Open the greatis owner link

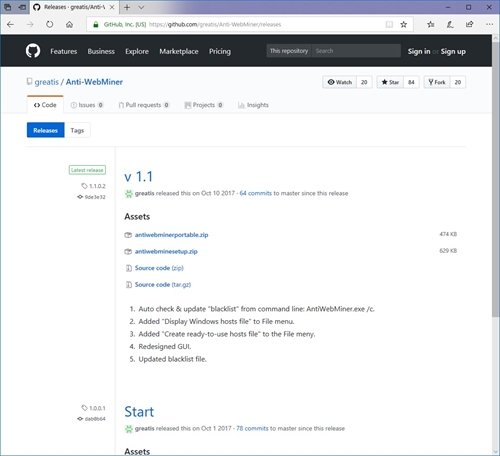[x=47, y=82]
